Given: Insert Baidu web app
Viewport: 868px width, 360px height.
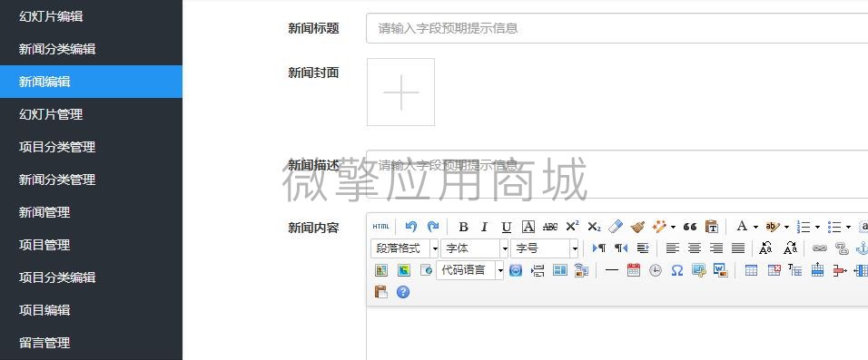Looking at the screenshot, I should tap(516, 270).
